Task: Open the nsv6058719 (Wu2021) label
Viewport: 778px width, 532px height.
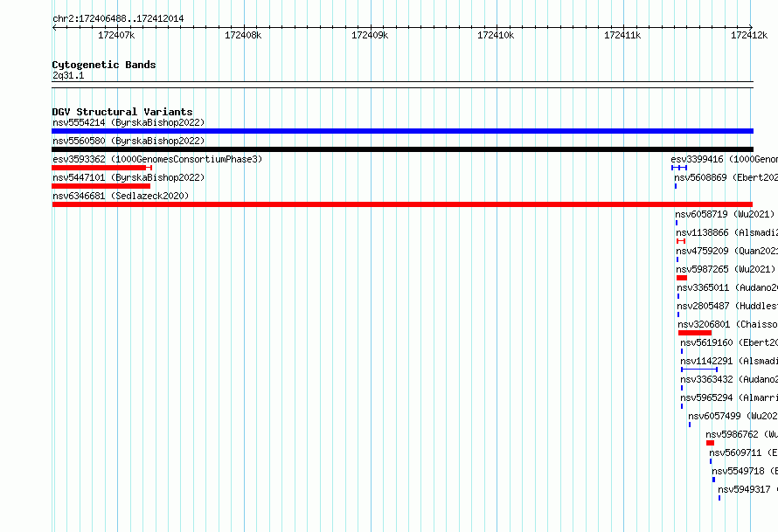Action: (725, 214)
